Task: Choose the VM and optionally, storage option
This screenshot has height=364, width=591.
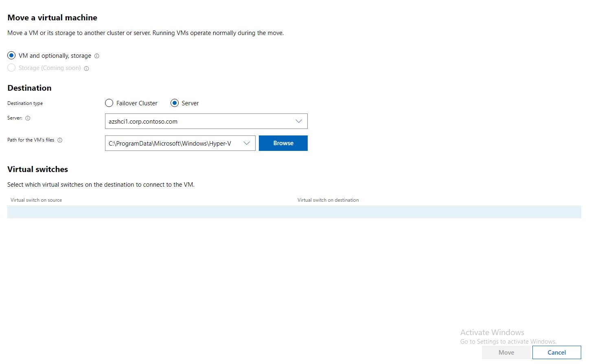Action: 11,55
